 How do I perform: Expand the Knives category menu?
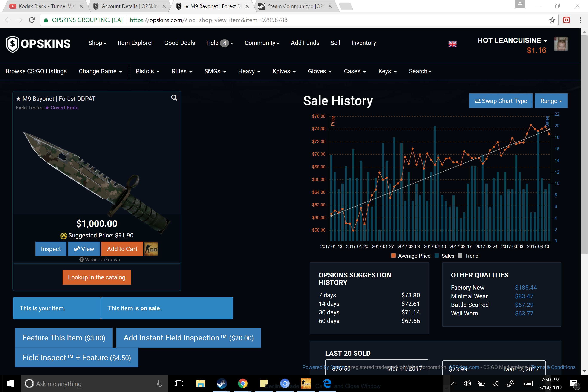(284, 71)
